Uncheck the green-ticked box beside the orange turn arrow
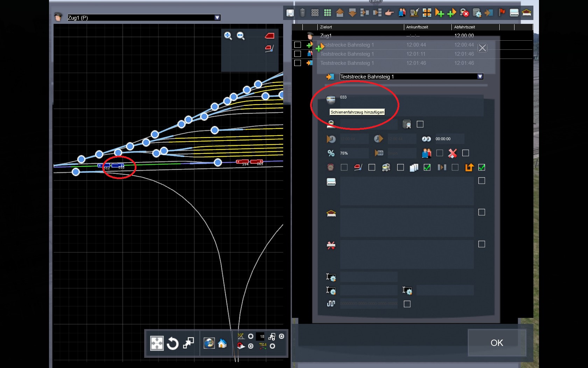 tap(482, 168)
